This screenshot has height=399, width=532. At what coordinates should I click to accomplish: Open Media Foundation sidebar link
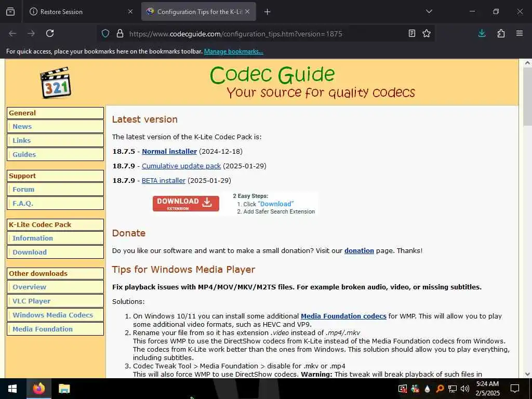pyautogui.click(x=43, y=329)
